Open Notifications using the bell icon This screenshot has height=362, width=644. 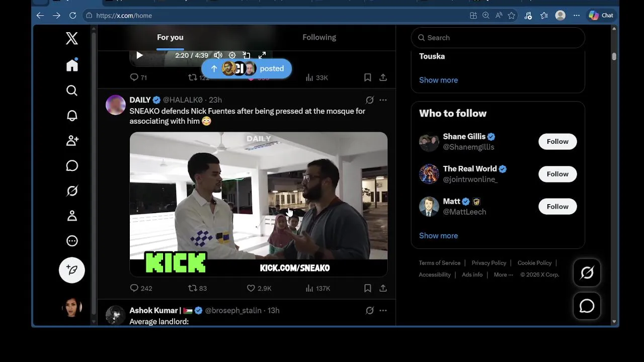[72, 115]
